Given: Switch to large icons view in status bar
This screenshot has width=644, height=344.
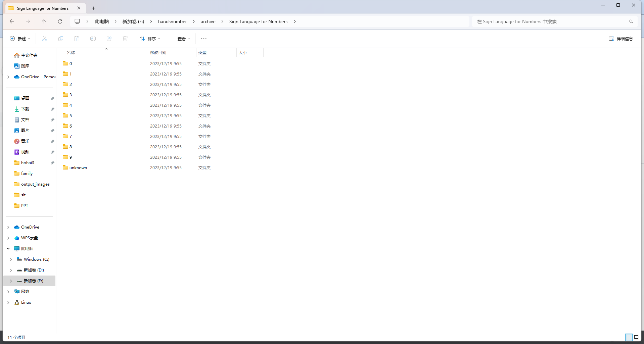Looking at the screenshot, I should (x=636, y=337).
